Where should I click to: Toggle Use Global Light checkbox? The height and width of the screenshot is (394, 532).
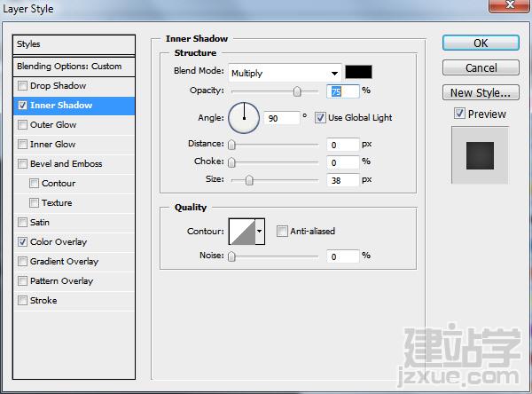(x=320, y=118)
